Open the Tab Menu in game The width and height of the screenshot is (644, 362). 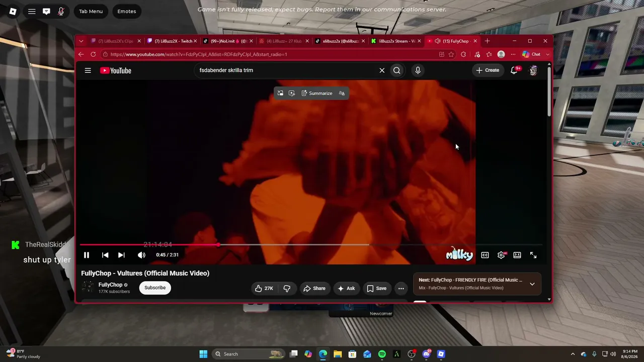click(x=91, y=11)
